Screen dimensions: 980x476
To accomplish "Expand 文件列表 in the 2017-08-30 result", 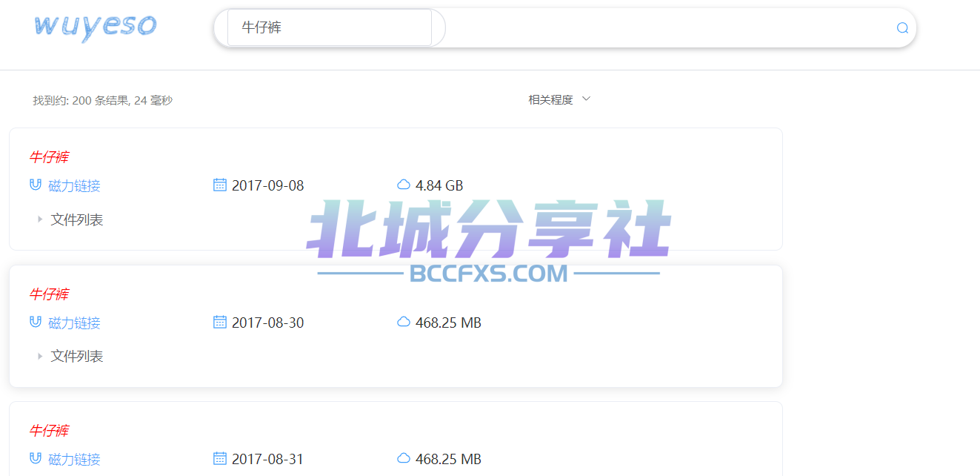I will [x=70, y=357].
